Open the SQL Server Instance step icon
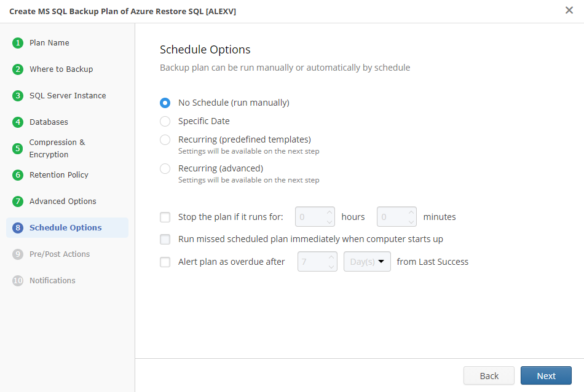 [x=17, y=96]
